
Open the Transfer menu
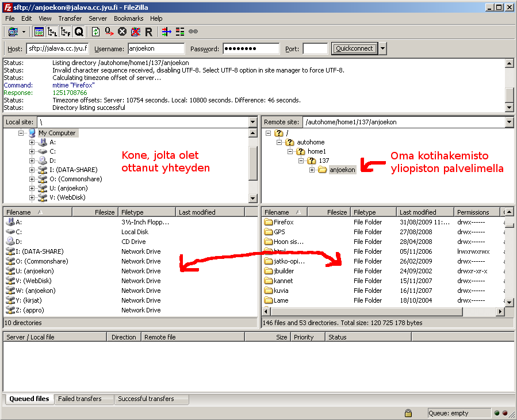coord(70,18)
